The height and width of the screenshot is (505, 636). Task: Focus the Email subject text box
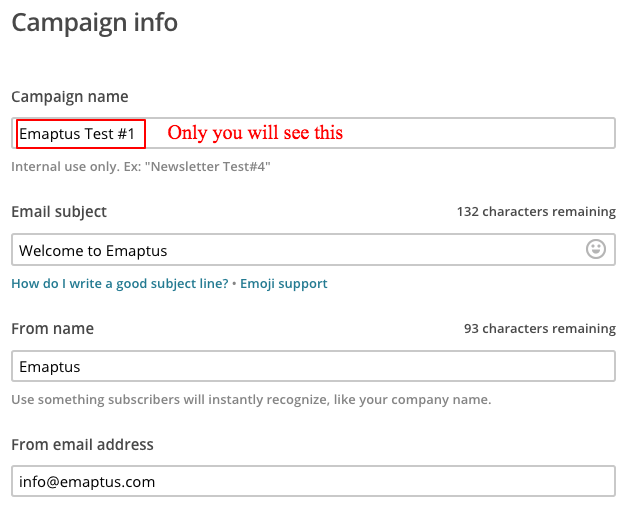pyautogui.click(x=380, y=250)
